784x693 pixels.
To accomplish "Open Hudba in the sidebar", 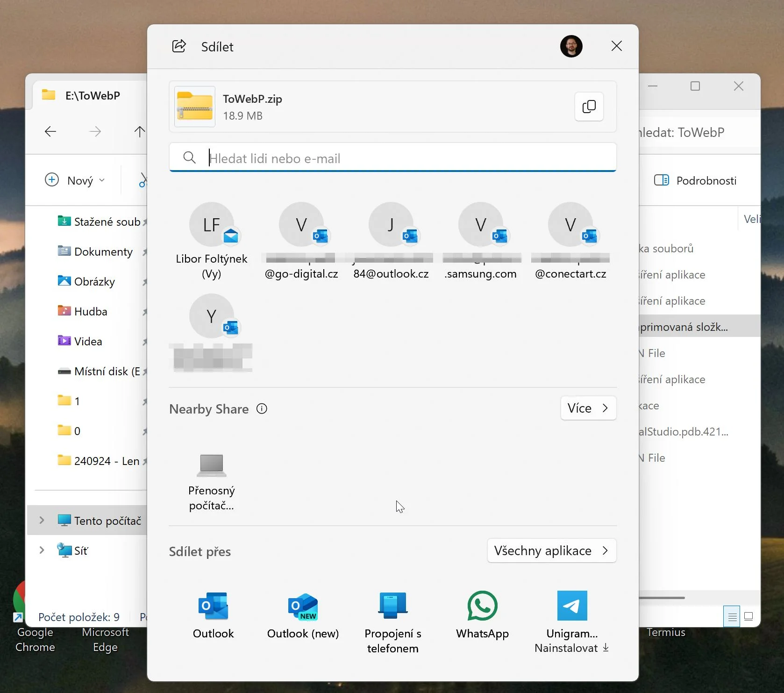I will pos(101,311).
